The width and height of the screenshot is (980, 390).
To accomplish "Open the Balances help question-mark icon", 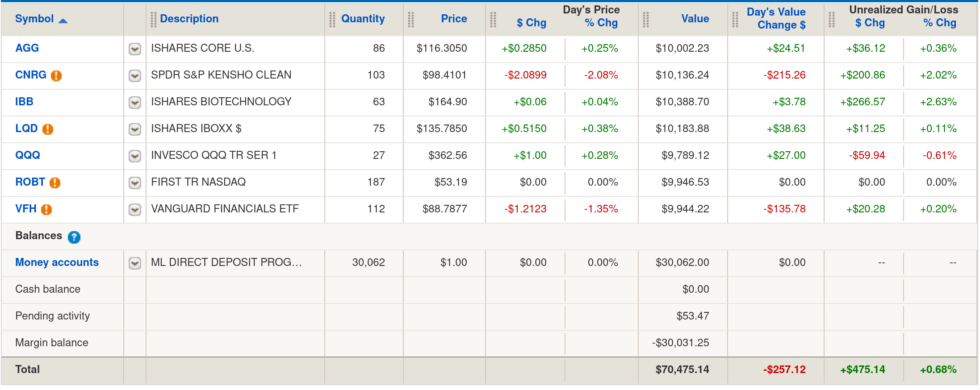I will point(74,237).
